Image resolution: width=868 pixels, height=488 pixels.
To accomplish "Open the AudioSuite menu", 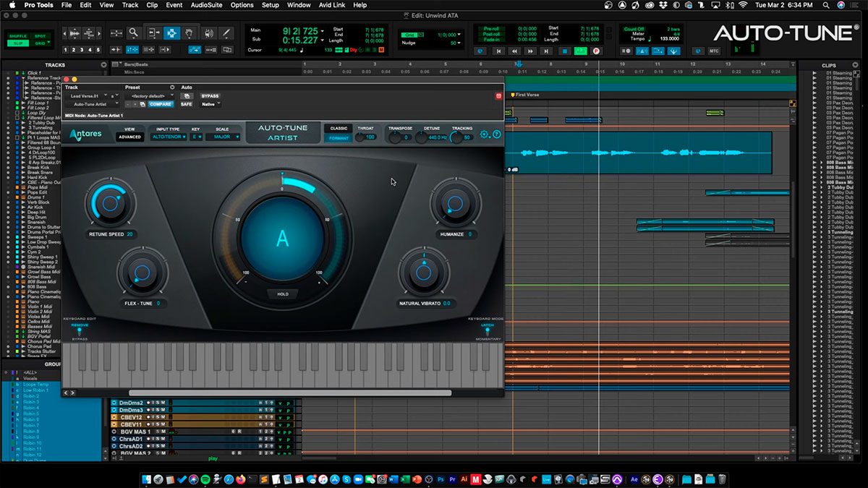I will 207,4.
